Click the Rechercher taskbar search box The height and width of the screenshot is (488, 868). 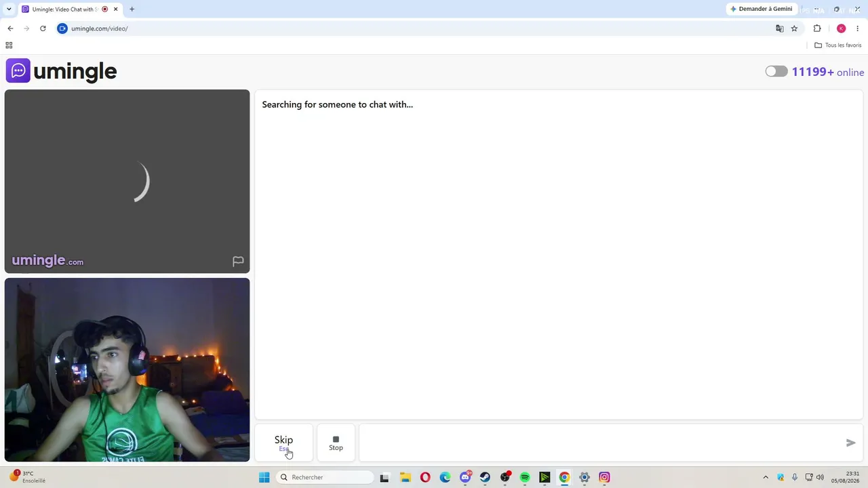[x=325, y=477]
